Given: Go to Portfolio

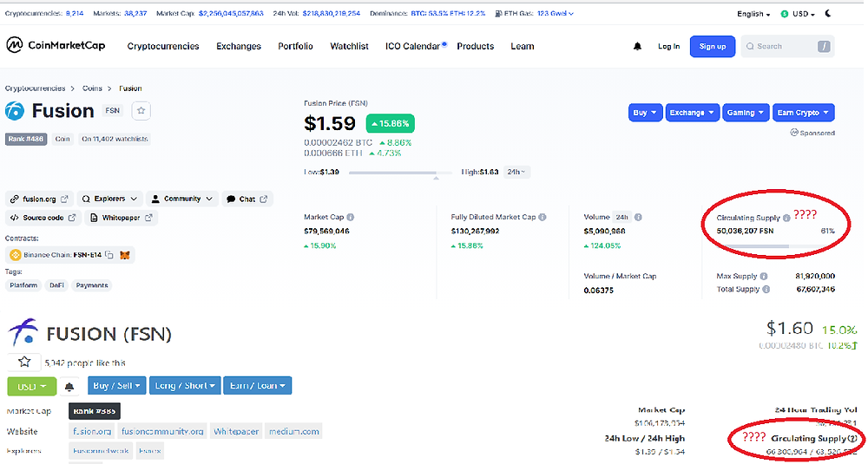Looking at the screenshot, I should (x=296, y=47).
